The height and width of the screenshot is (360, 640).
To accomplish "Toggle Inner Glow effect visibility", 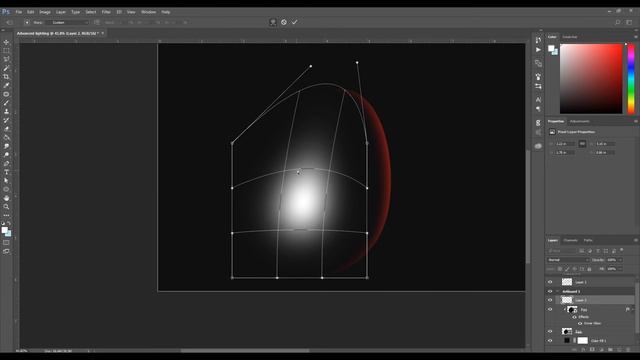I will pyautogui.click(x=580, y=323).
